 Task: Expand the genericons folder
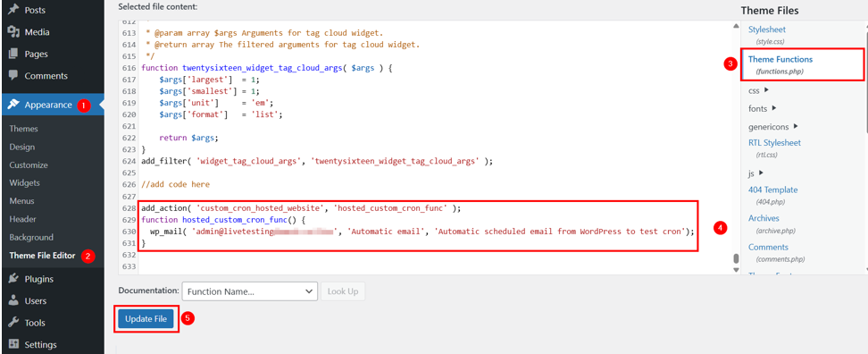pyautogui.click(x=772, y=126)
